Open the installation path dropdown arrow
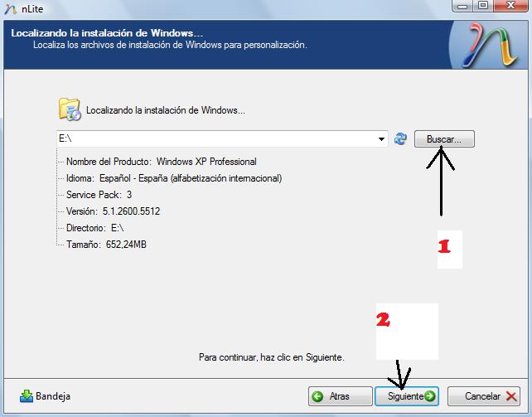This screenshot has width=532, height=417. pyautogui.click(x=381, y=139)
